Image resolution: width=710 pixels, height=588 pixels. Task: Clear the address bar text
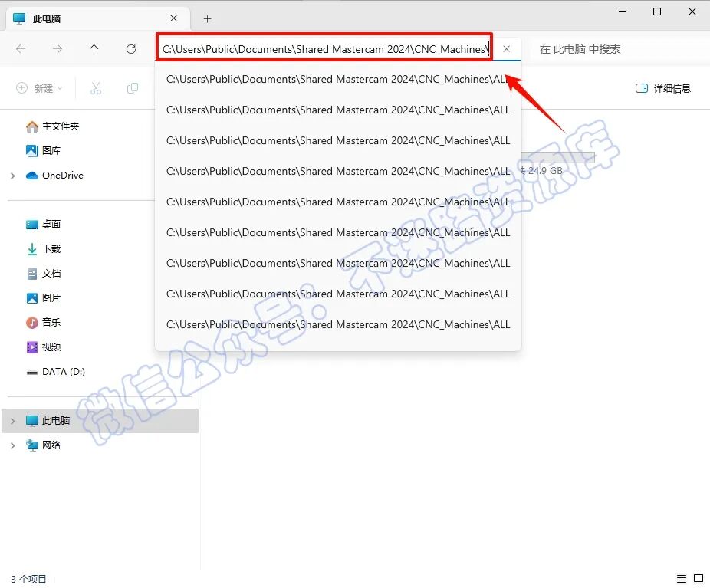507,49
